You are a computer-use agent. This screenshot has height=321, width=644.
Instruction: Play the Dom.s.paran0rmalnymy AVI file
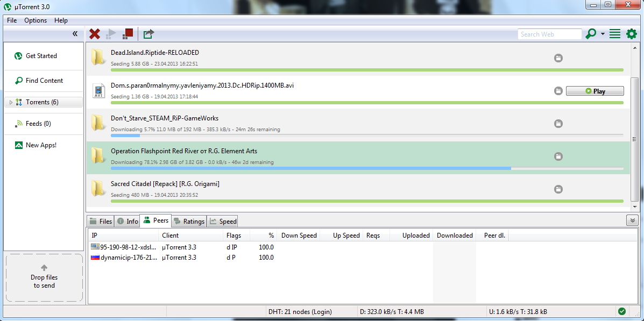pyautogui.click(x=595, y=91)
